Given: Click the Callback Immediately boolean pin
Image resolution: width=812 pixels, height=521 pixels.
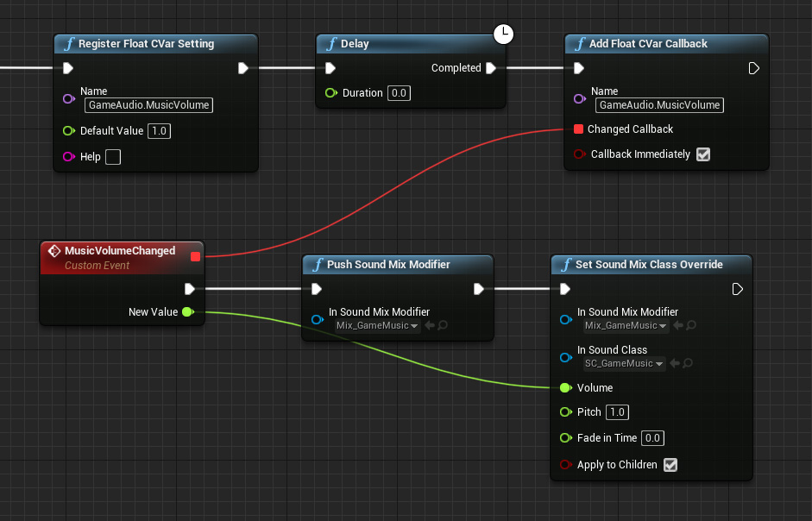Looking at the screenshot, I should point(580,154).
